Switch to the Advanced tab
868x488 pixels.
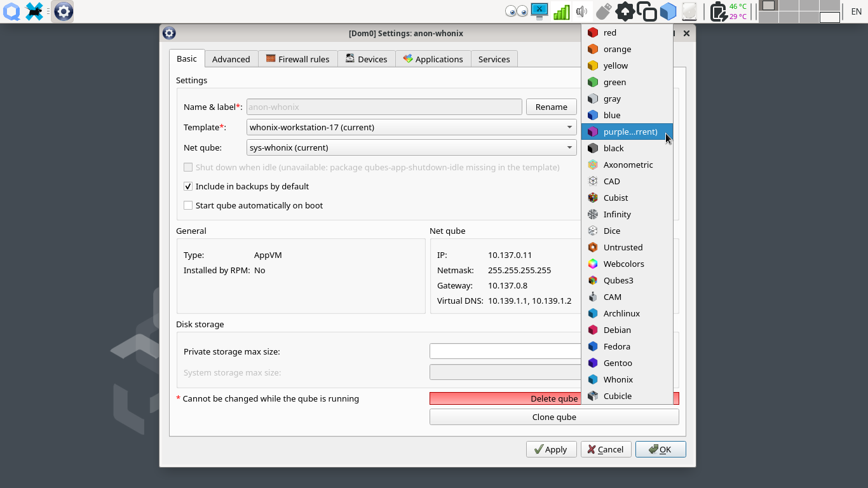pos(231,59)
